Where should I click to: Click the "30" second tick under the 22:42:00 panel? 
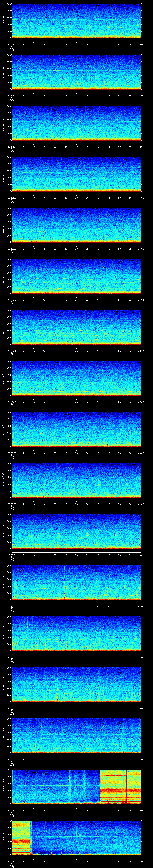point(77,708)
